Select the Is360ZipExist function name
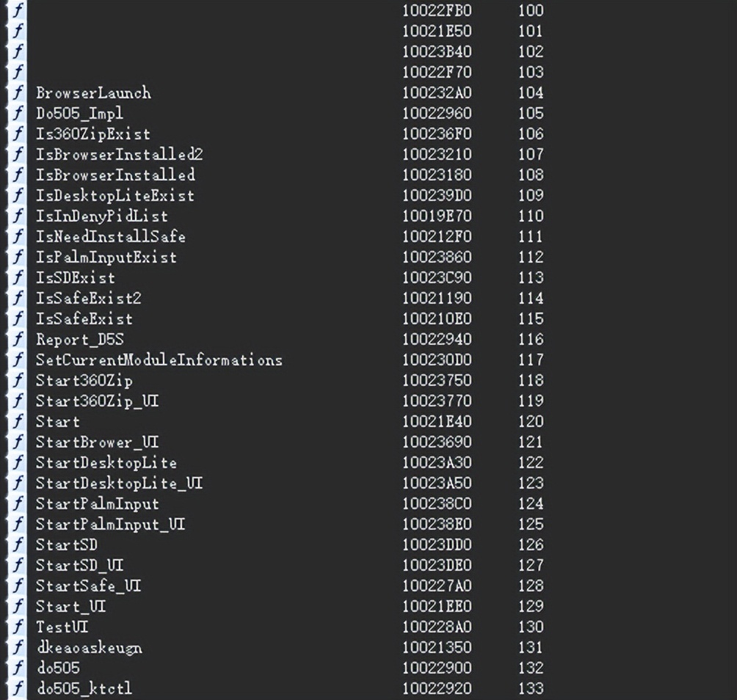Screen dimensions: 737x700 tap(93, 134)
